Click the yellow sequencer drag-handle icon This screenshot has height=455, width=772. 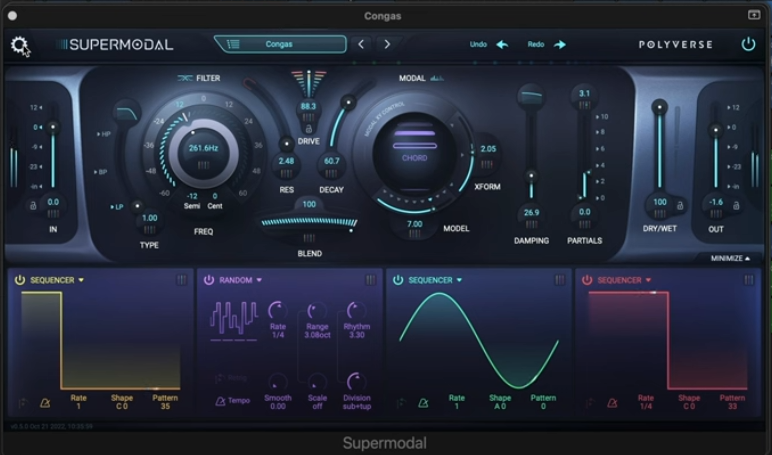click(182, 280)
